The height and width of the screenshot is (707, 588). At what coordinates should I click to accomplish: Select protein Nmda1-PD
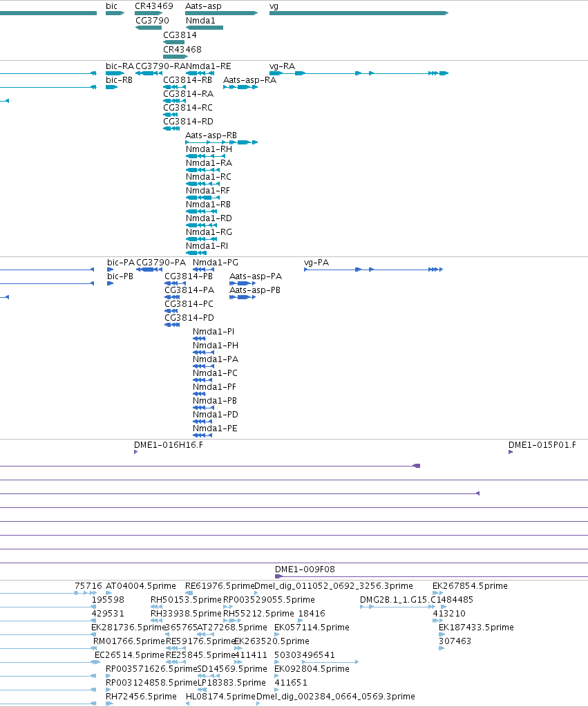202,422
